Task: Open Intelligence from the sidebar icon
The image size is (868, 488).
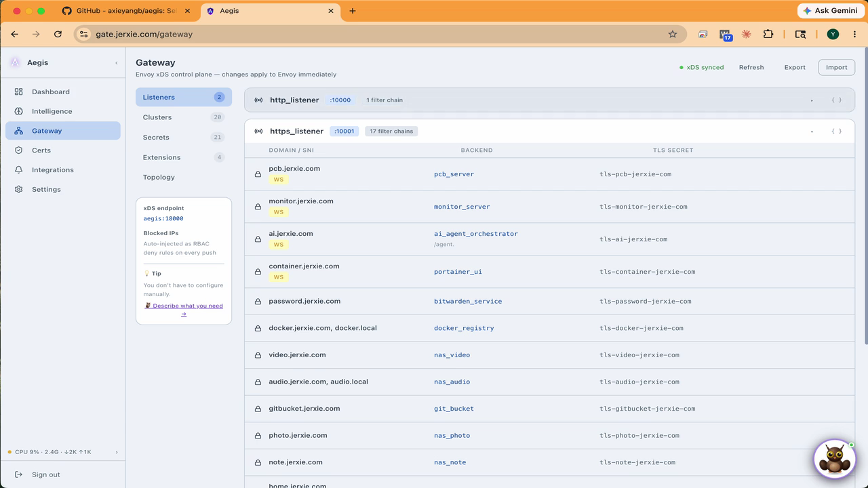Action: [x=18, y=111]
